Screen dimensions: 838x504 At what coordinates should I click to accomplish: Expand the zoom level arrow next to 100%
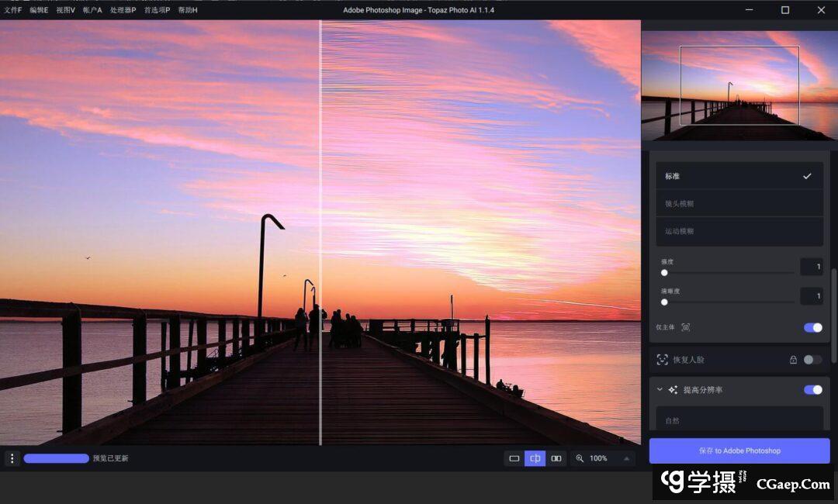click(626, 458)
